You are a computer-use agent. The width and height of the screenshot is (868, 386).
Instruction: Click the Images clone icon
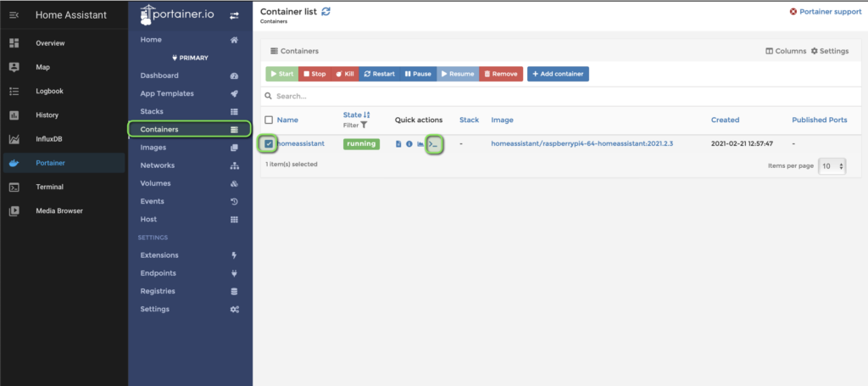click(234, 148)
